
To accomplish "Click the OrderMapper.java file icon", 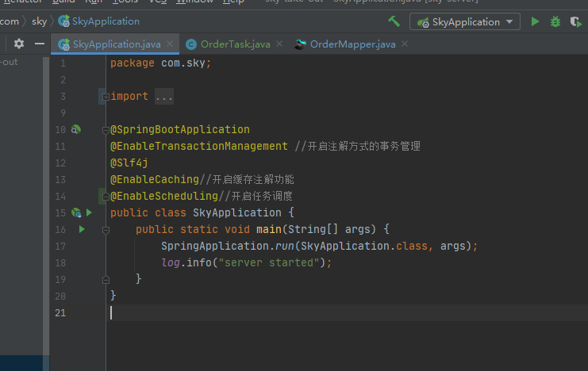I will point(300,44).
